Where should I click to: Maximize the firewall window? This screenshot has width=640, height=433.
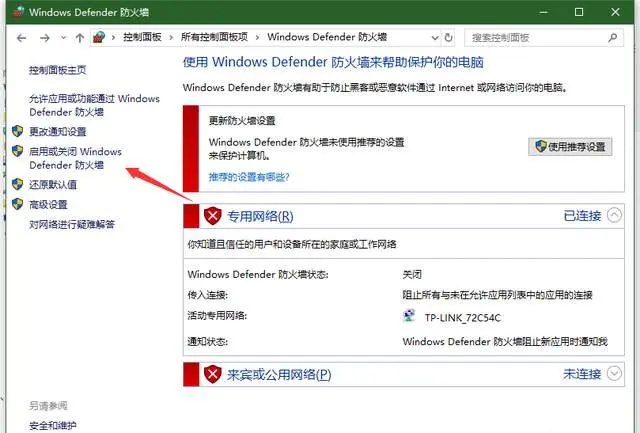pyautogui.click(x=579, y=12)
